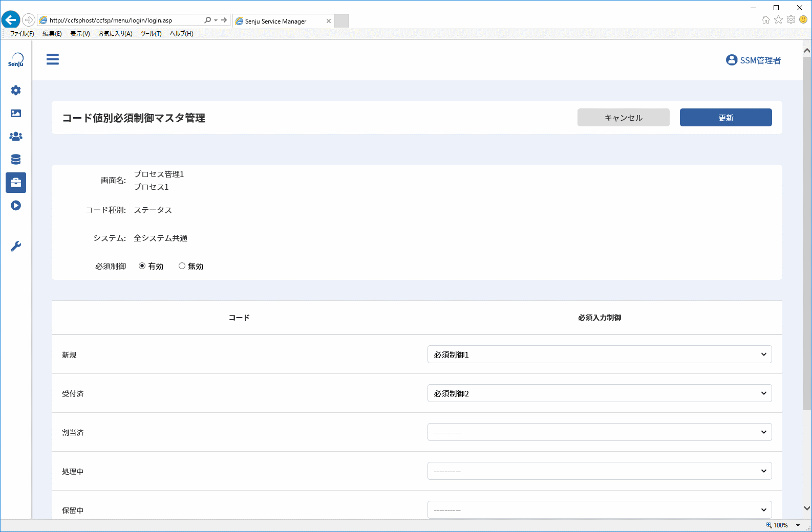The image size is (812, 532).
Task: Open the 表示(V) menu
Action: 80,34
